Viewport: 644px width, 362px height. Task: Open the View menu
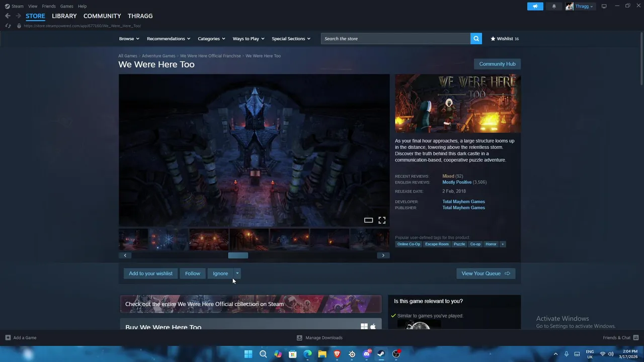click(x=33, y=7)
